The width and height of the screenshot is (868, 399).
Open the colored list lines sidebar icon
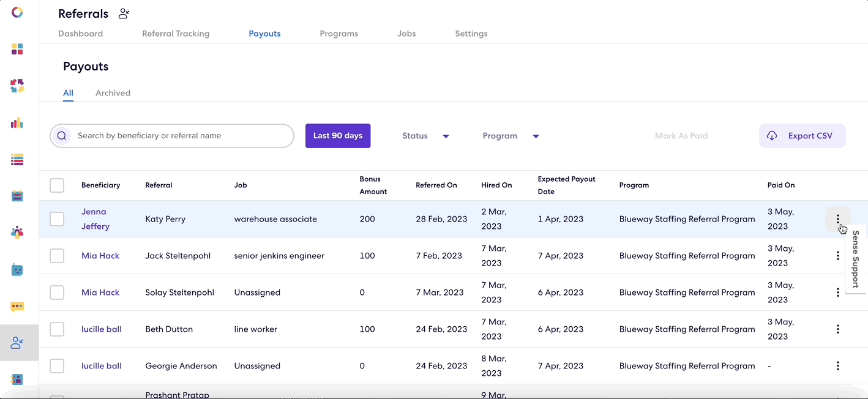coord(17,160)
